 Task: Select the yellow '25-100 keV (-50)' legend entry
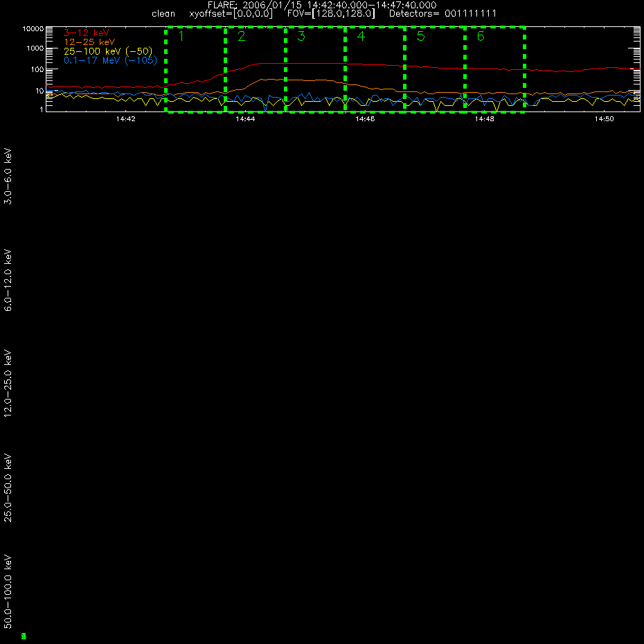click(x=108, y=51)
